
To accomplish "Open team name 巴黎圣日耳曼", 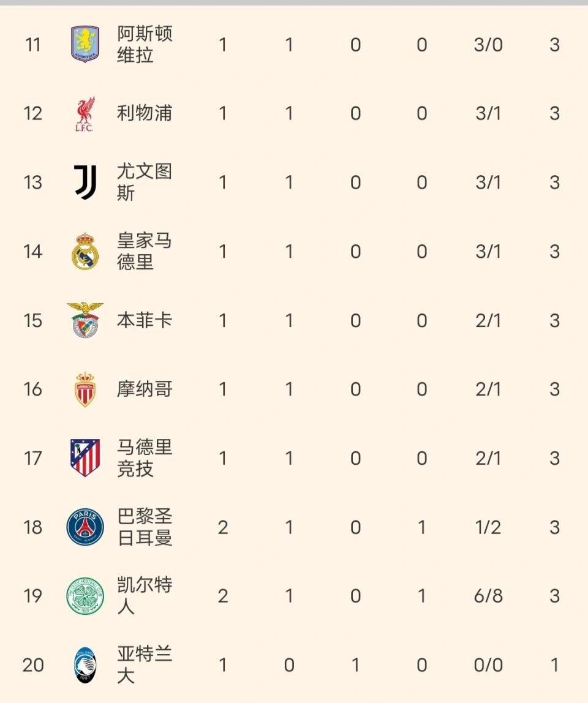I will click(x=145, y=527).
